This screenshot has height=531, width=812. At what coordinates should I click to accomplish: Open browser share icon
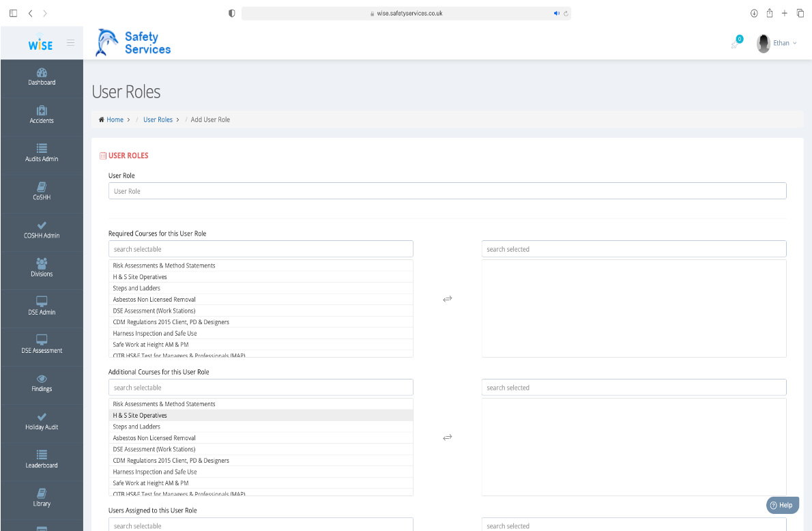click(770, 13)
